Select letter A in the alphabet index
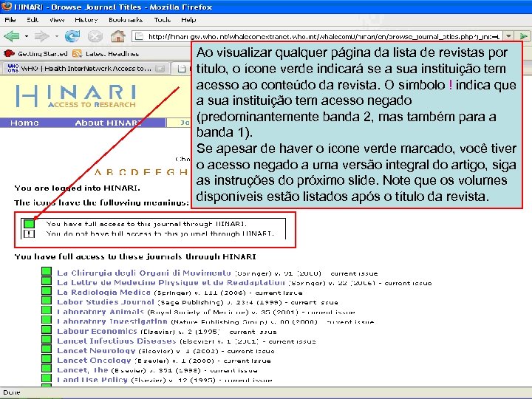Screen dimensions: 532x399 pos(98,172)
